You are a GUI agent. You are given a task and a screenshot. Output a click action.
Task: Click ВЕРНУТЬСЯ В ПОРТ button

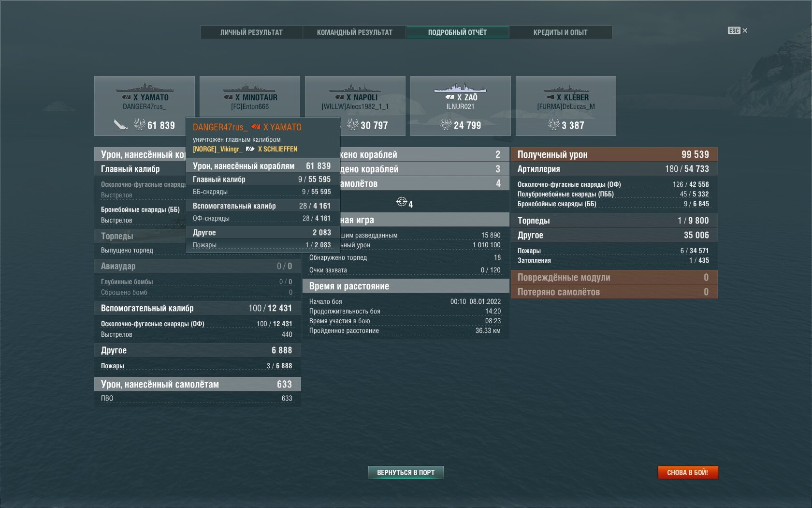pyautogui.click(x=406, y=472)
